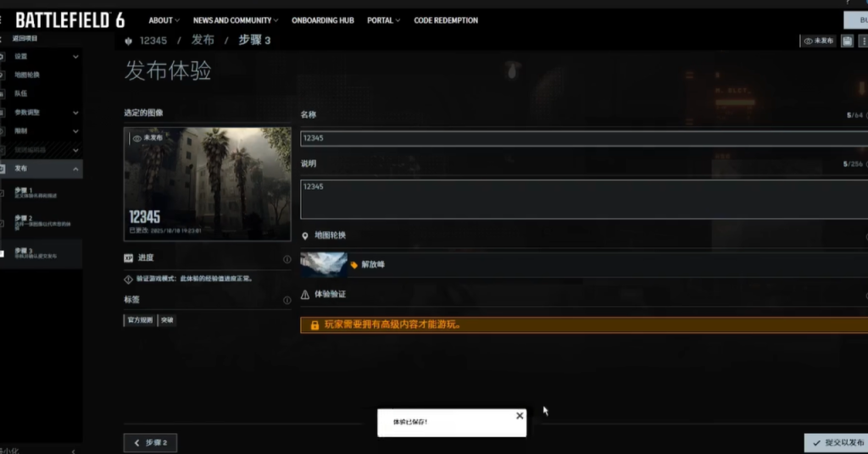Click the 提交以发布 submit button
The image size is (868, 454).
(x=836, y=443)
